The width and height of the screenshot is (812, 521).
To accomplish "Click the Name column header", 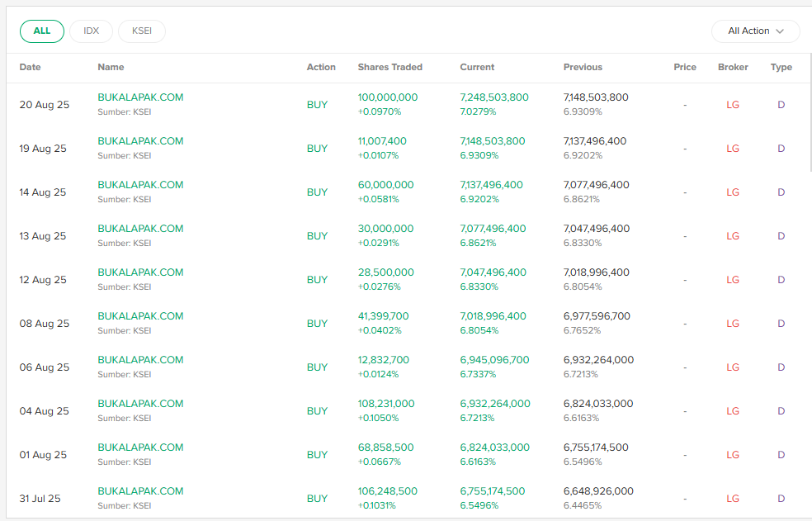I will click(111, 67).
